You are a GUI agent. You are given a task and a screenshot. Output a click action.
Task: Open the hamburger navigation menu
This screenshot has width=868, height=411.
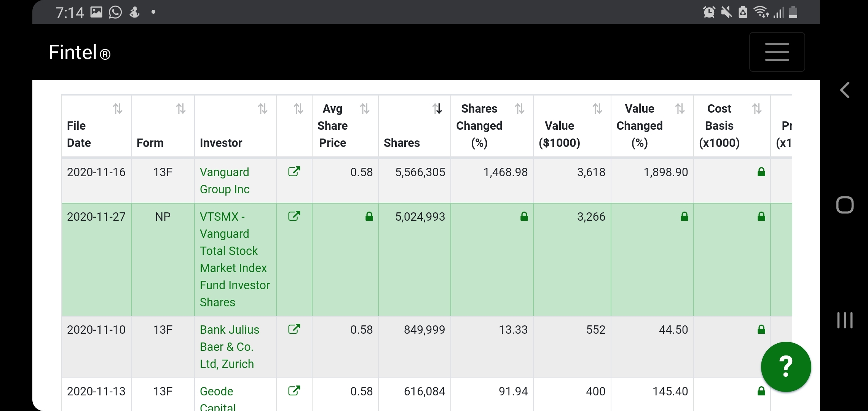(x=777, y=52)
